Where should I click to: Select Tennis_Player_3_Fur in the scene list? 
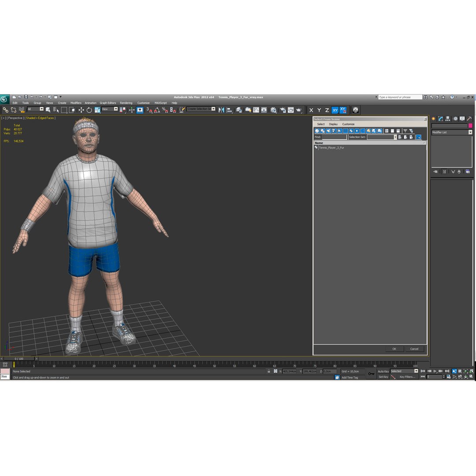click(x=331, y=148)
